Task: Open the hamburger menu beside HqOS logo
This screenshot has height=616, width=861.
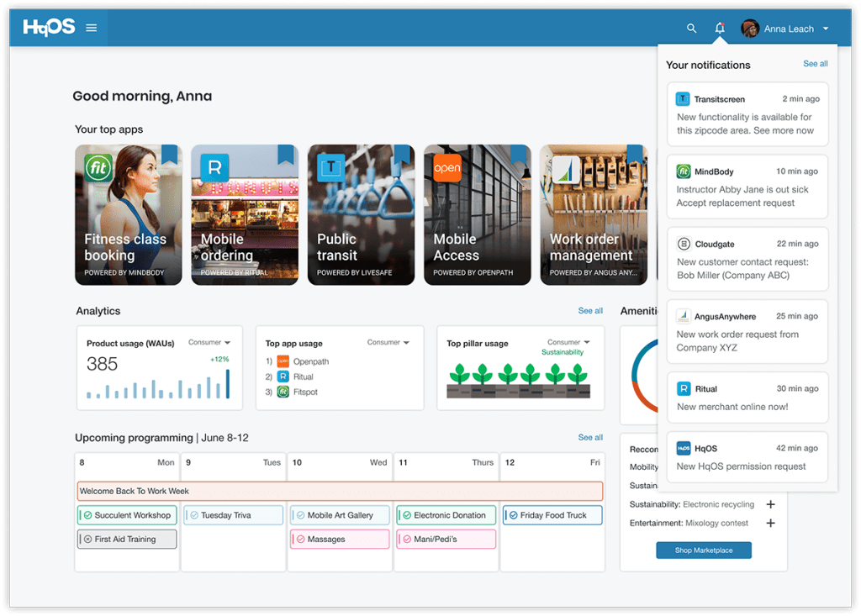Action: [x=92, y=29]
